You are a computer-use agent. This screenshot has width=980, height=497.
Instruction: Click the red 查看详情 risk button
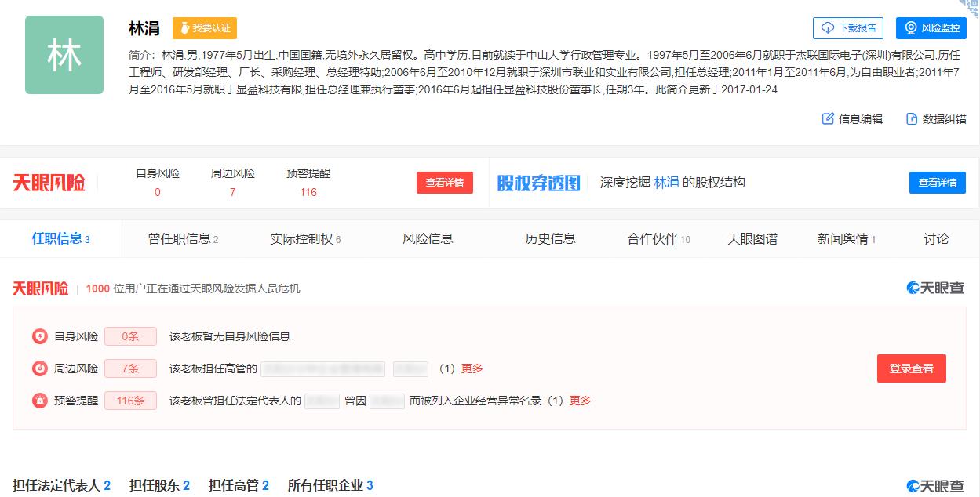pos(445,183)
